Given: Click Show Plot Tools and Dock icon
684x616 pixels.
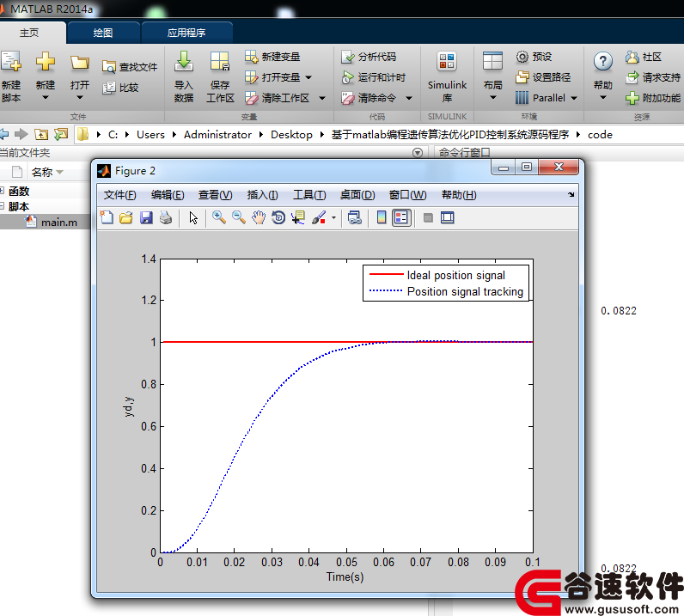Looking at the screenshot, I should point(448,217).
